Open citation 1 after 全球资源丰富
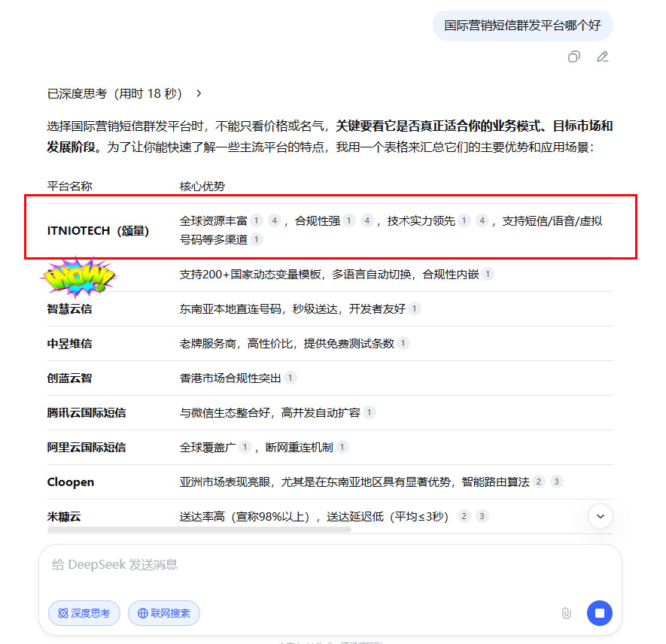Image resolution: width=666 pixels, height=644 pixels. coord(257,220)
